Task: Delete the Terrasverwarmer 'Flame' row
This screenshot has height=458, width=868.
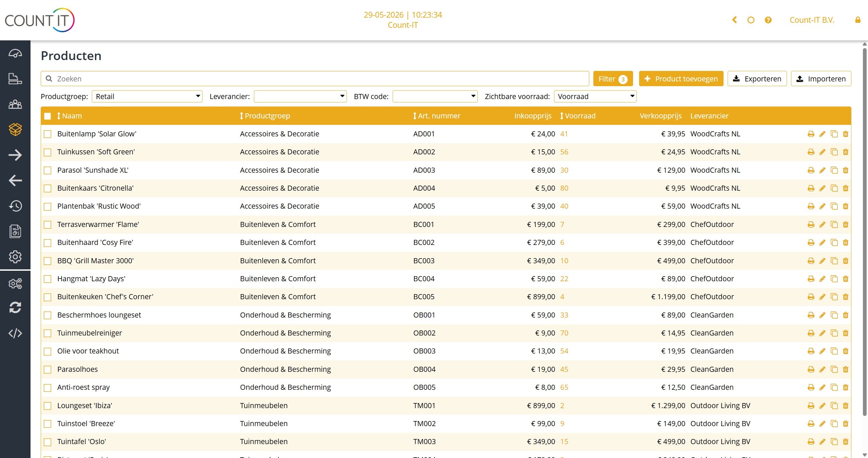Action: click(x=846, y=225)
